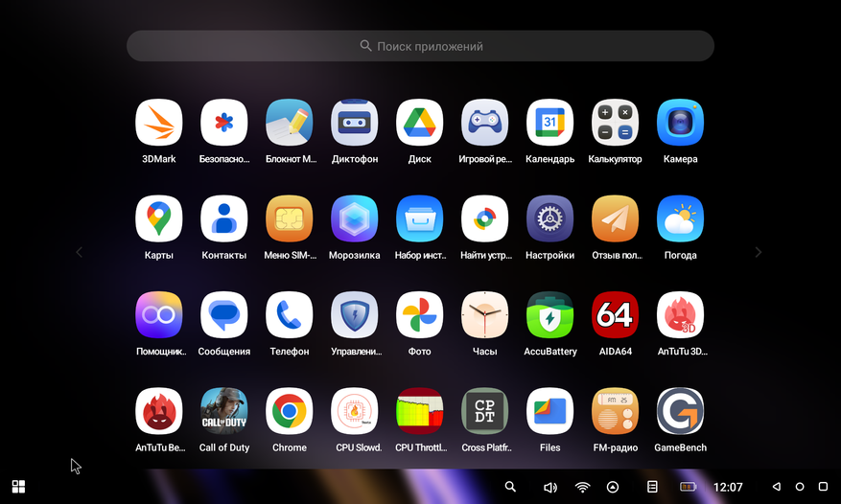Open the Календарь app
The width and height of the screenshot is (841, 504).
click(x=549, y=123)
